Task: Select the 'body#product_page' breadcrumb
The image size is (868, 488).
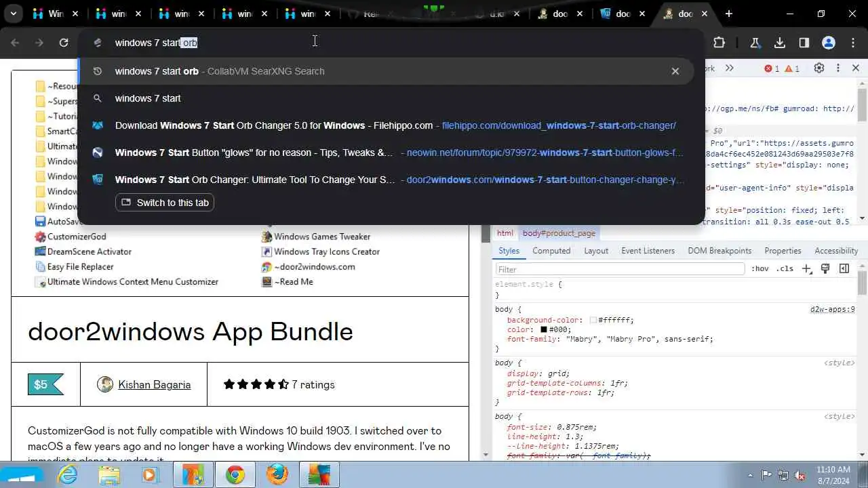Action: tap(559, 233)
